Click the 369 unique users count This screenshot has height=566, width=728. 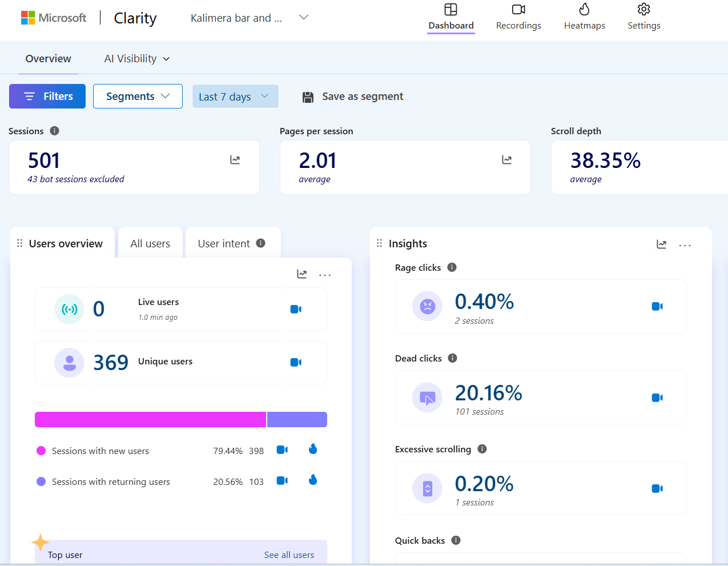tap(111, 363)
